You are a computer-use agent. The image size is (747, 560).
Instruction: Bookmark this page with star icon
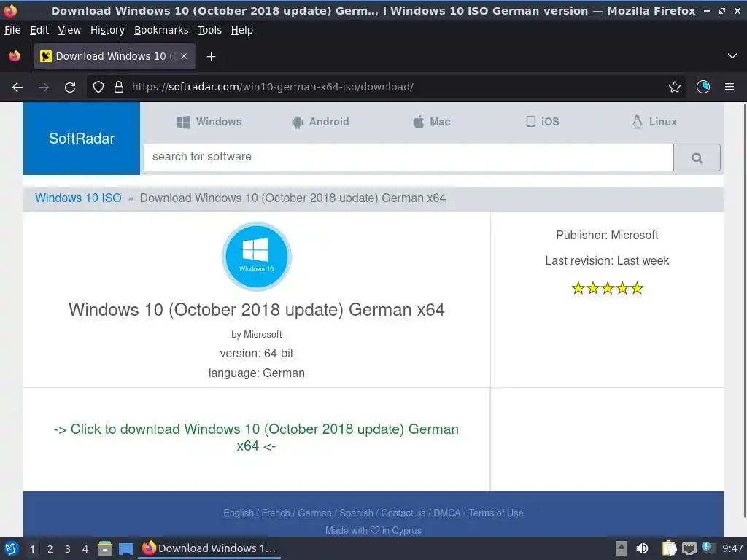pos(675,87)
